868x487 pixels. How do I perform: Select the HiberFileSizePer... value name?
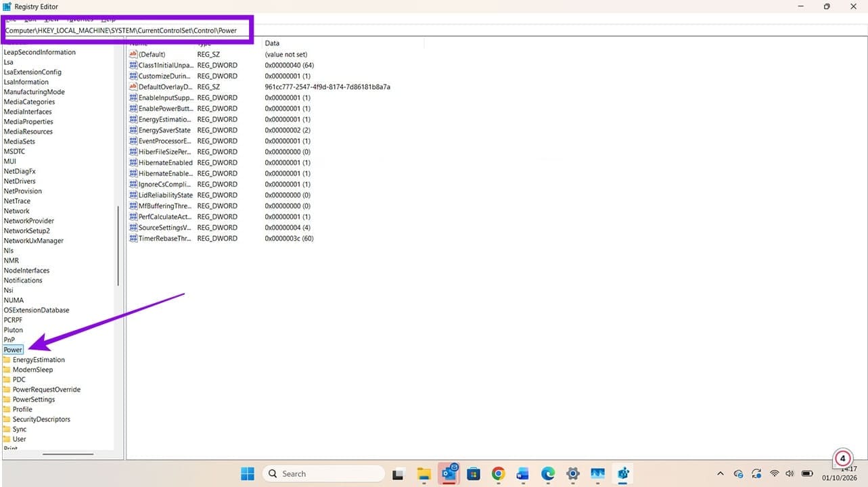(x=165, y=152)
